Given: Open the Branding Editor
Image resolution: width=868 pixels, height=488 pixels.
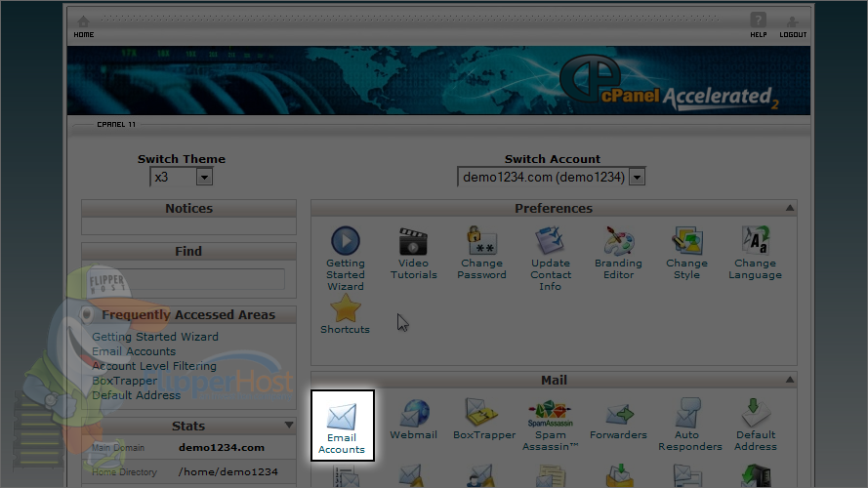Looking at the screenshot, I should pos(618,253).
